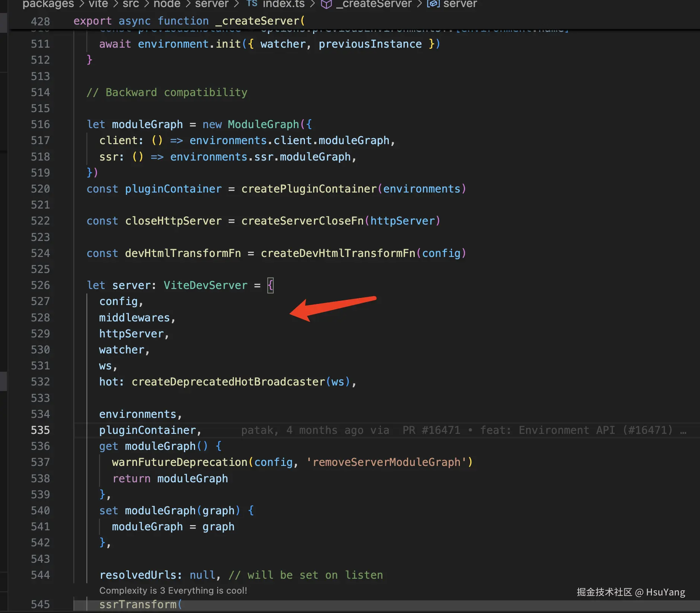The image size is (700, 613).
Task: Select line number 526 in the gutter
Action: pos(40,285)
